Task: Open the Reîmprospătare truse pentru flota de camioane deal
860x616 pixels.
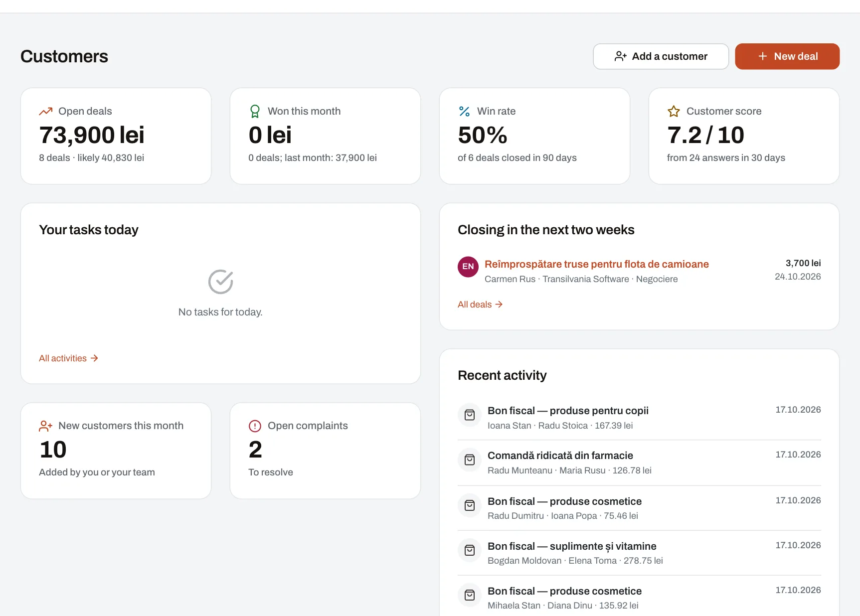Action: click(x=597, y=264)
